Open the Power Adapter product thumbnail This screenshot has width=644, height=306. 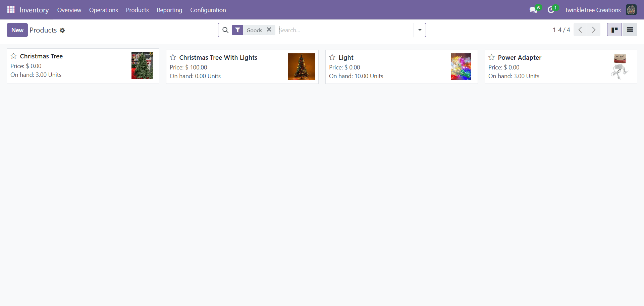point(620,67)
